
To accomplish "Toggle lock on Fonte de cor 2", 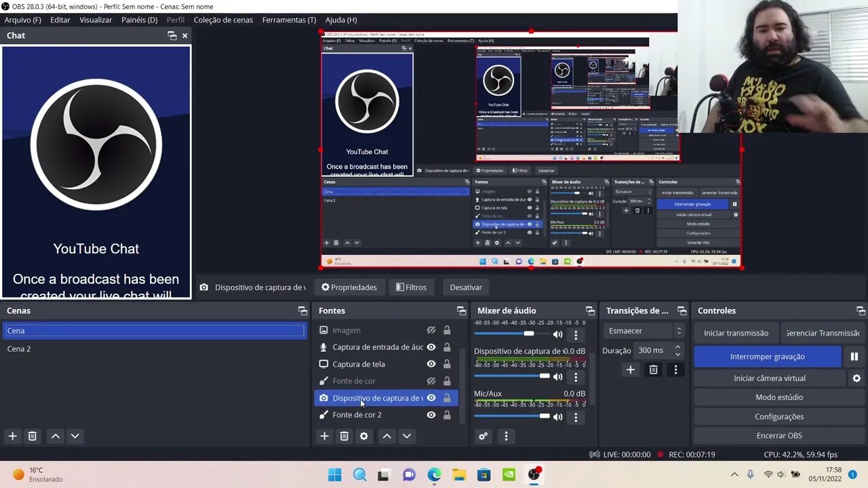I will click(447, 415).
